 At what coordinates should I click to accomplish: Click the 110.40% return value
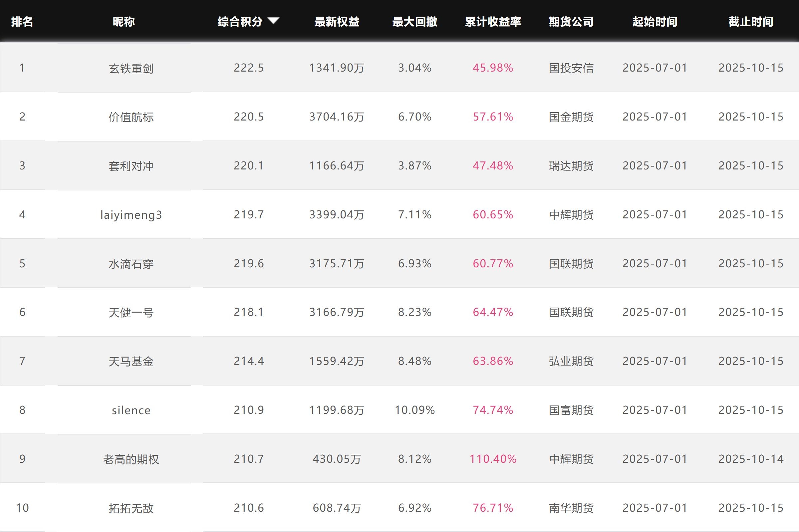(493, 459)
